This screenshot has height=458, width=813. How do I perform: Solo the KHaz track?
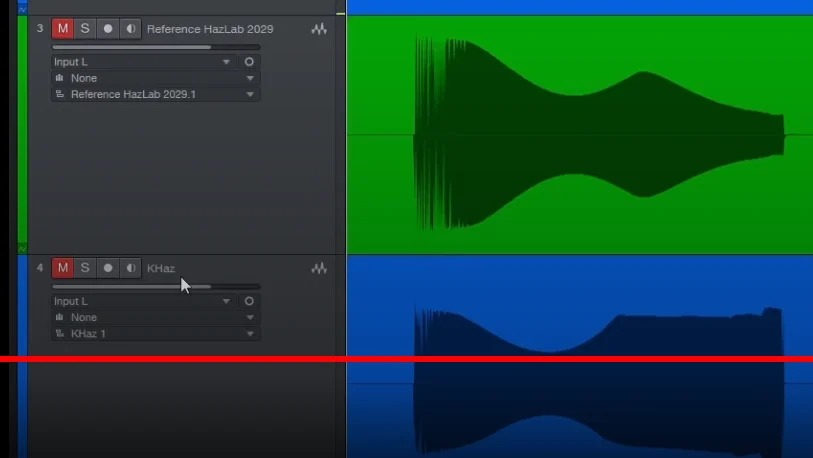pyautogui.click(x=85, y=268)
